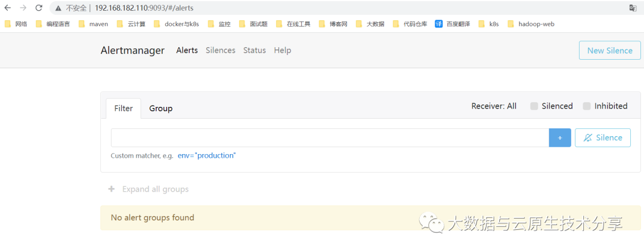
Task: Click the New Silence button
Action: tap(609, 51)
